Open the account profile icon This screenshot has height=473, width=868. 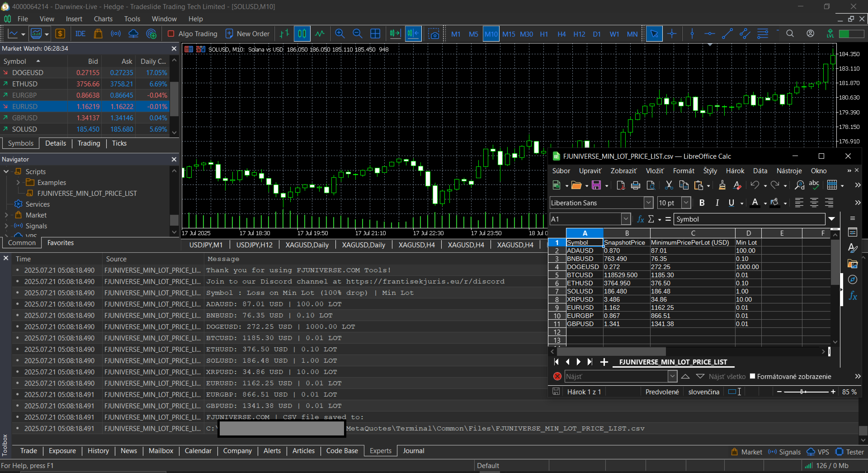(x=811, y=34)
